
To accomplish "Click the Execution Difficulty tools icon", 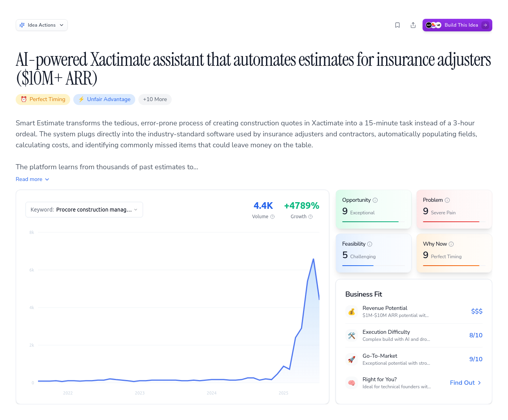I will 352,335.
